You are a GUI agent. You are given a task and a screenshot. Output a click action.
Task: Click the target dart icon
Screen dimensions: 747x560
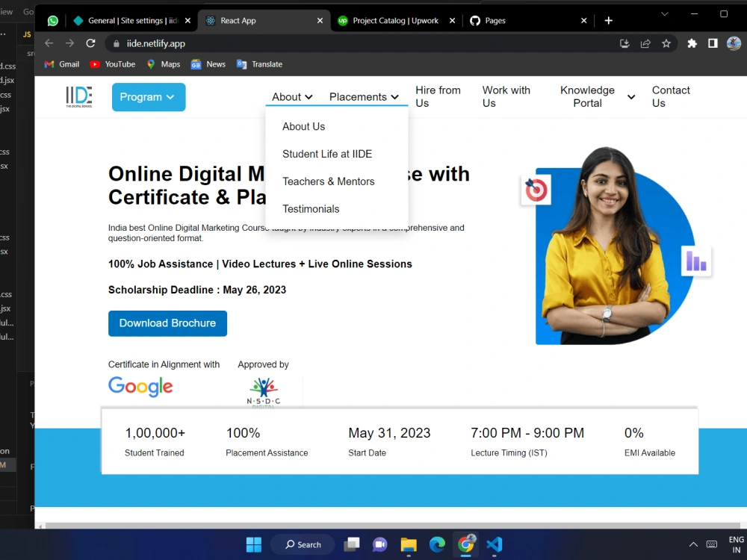pos(536,190)
